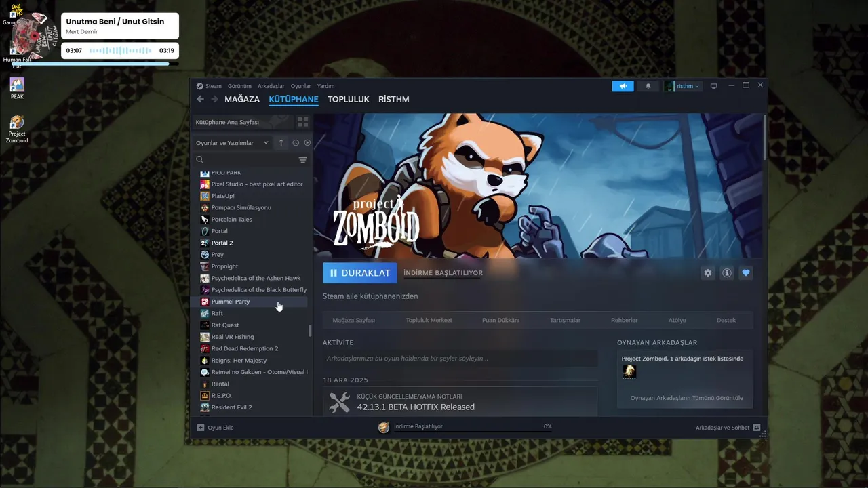Open Tartışmalar link
The image size is (868, 488).
pyautogui.click(x=566, y=320)
